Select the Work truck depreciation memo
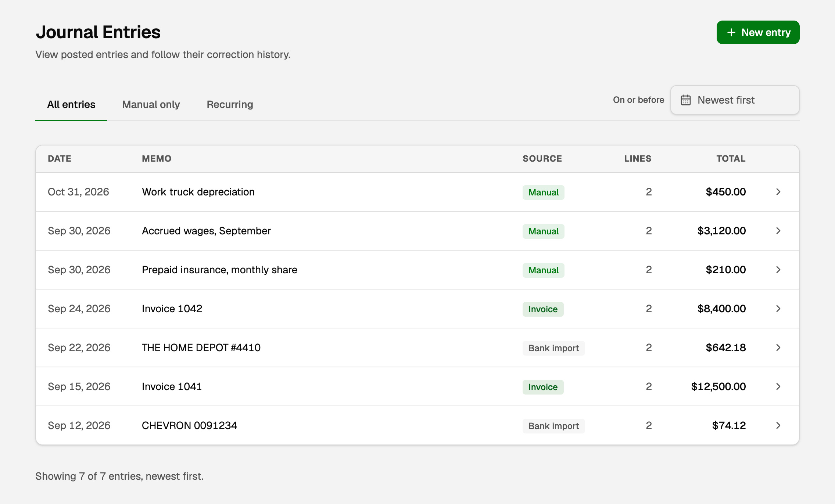 pyautogui.click(x=198, y=192)
